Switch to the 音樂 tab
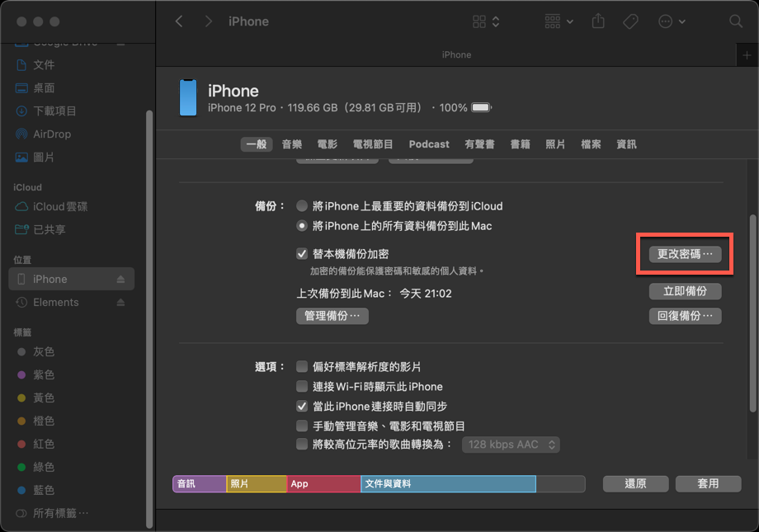 [x=292, y=144]
